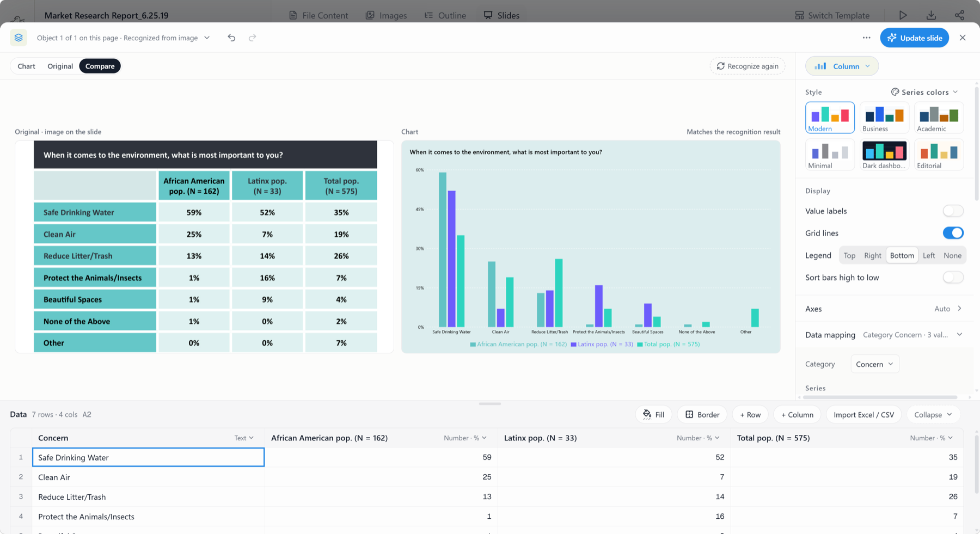The height and width of the screenshot is (534, 980).
Task: Select the Academic style thumbnail
Action: [939, 117]
